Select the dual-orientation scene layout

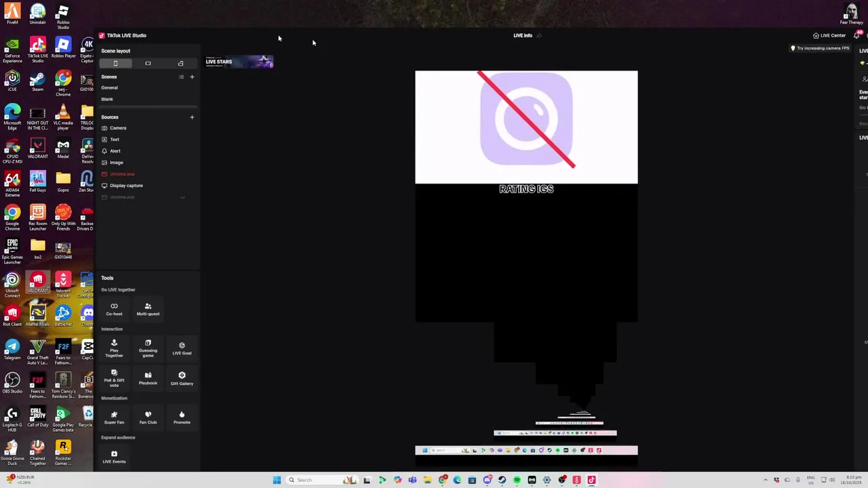click(x=180, y=63)
